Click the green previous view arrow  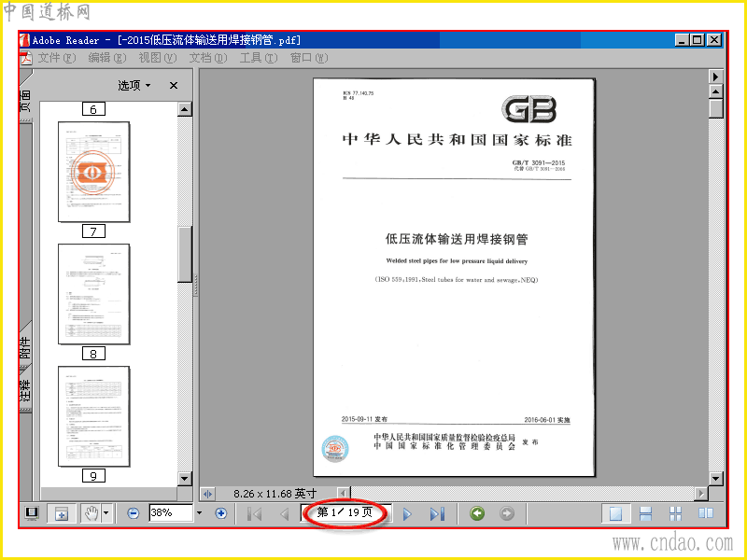pos(477,513)
